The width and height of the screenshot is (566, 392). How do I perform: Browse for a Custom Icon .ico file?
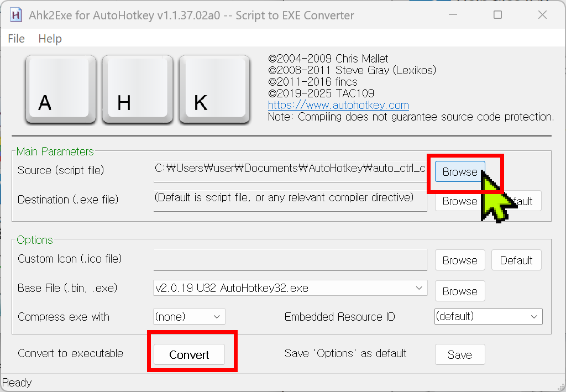(460, 260)
